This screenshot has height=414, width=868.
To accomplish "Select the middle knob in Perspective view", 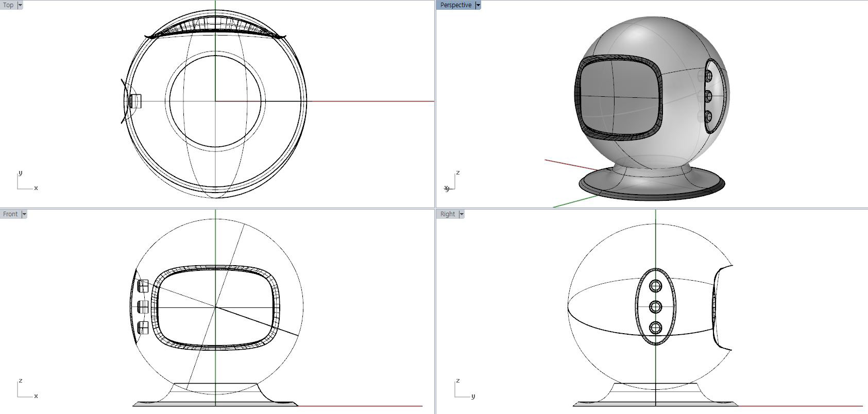I will pos(708,96).
